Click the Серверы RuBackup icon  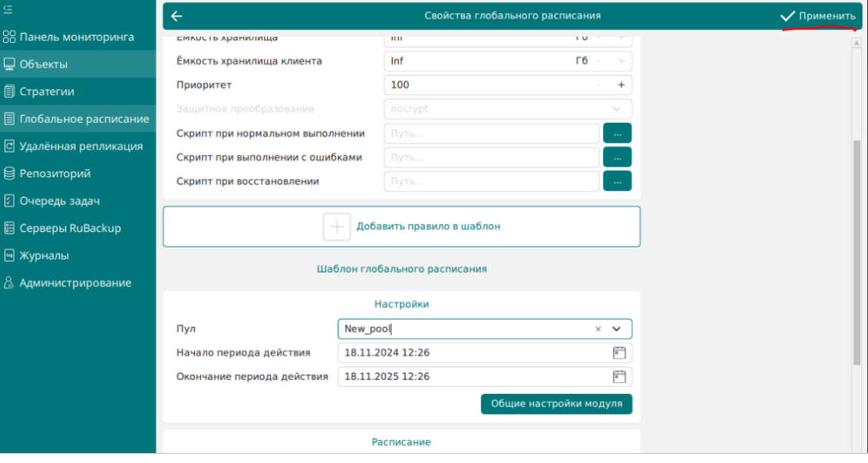point(9,228)
